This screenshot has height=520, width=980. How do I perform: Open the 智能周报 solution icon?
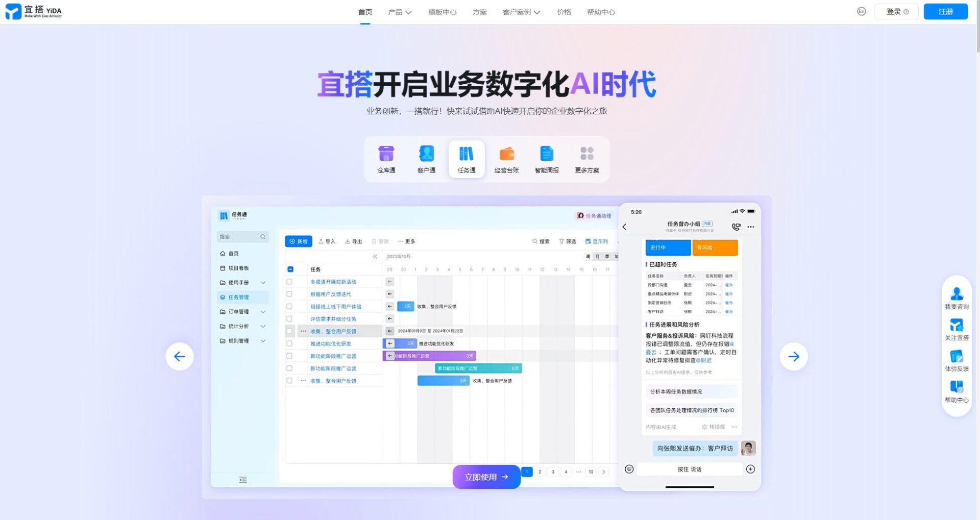click(x=547, y=158)
